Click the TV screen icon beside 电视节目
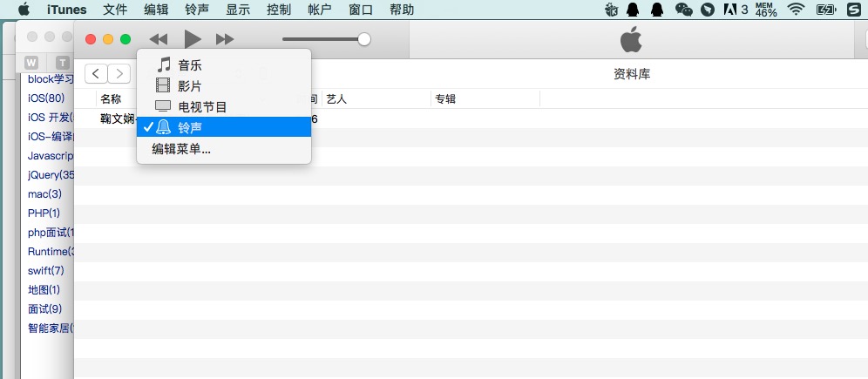The image size is (868, 379). click(x=163, y=106)
